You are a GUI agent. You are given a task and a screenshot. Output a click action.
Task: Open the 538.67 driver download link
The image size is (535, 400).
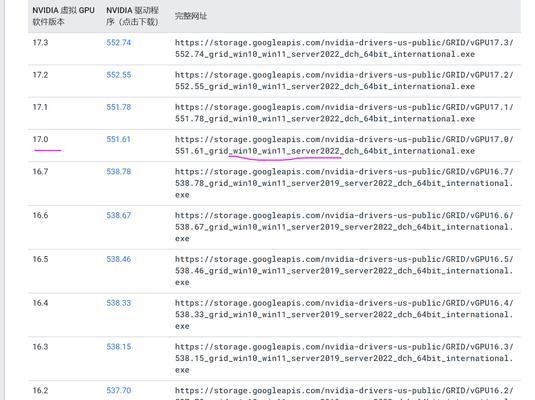tap(118, 215)
